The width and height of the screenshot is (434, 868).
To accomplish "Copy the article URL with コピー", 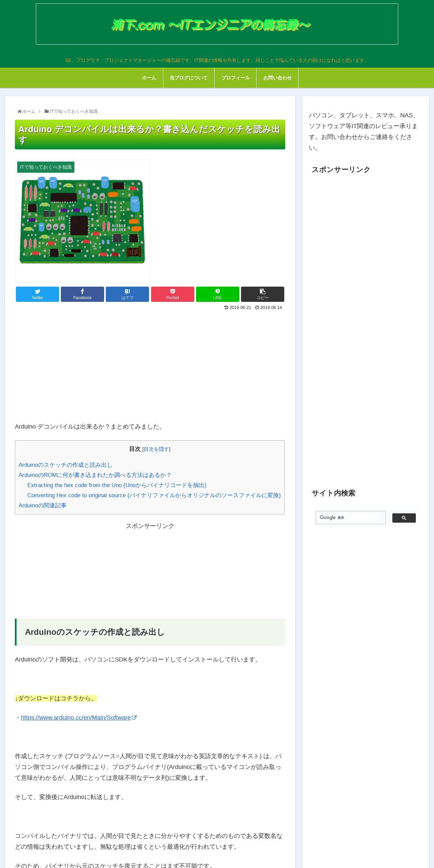I will [263, 294].
